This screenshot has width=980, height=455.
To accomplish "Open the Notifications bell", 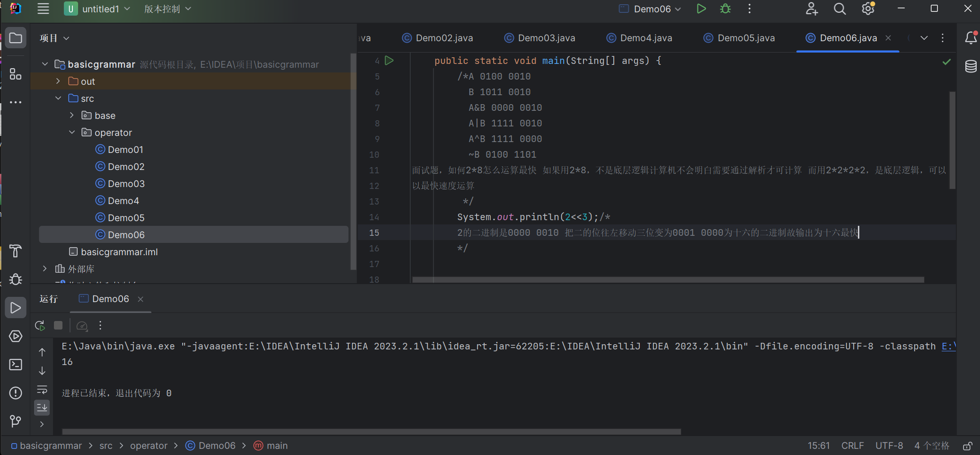I will (971, 38).
